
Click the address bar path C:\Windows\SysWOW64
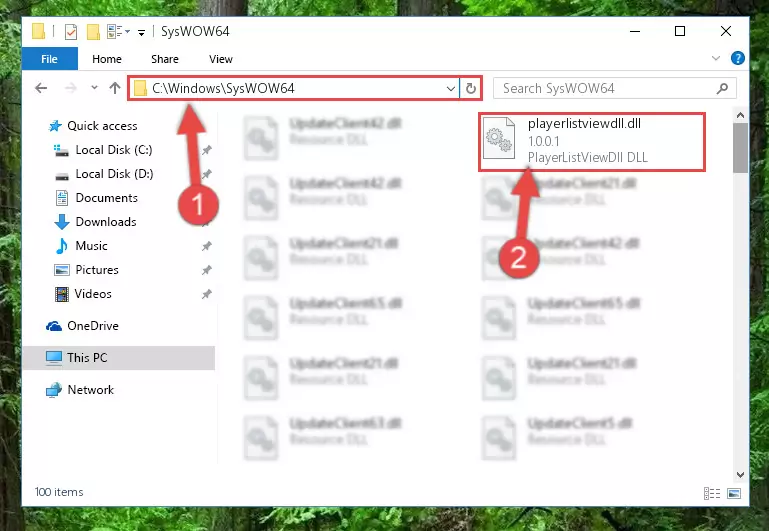(223, 88)
